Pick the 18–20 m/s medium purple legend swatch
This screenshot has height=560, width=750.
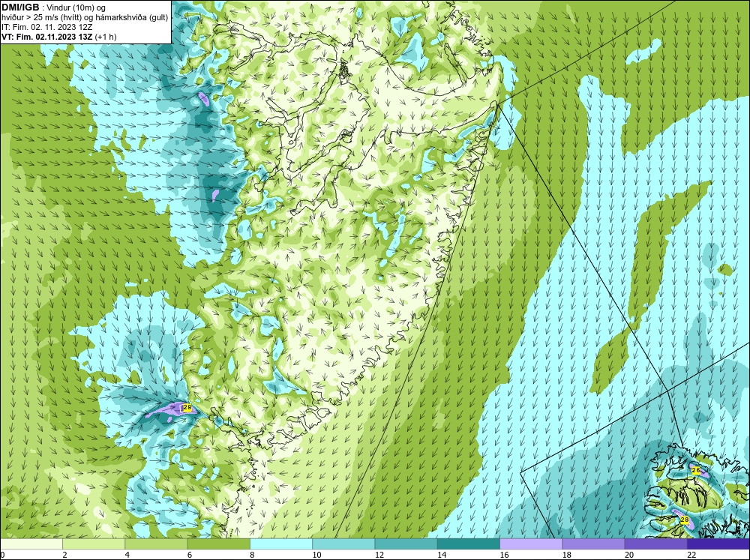pos(593,544)
